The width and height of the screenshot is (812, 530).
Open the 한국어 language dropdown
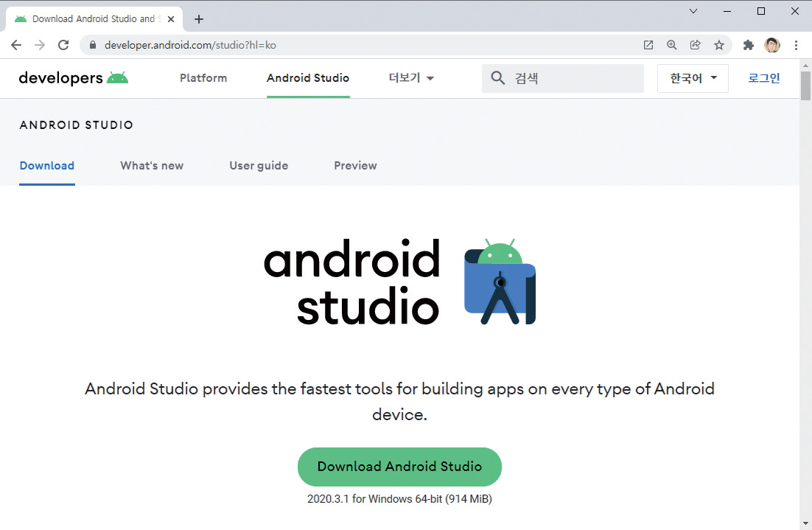pos(693,78)
